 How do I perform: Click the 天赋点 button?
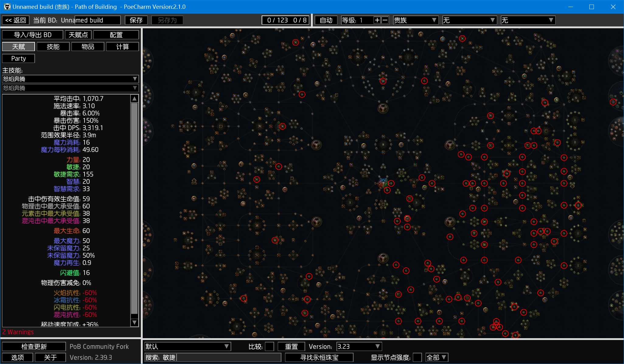(78, 35)
